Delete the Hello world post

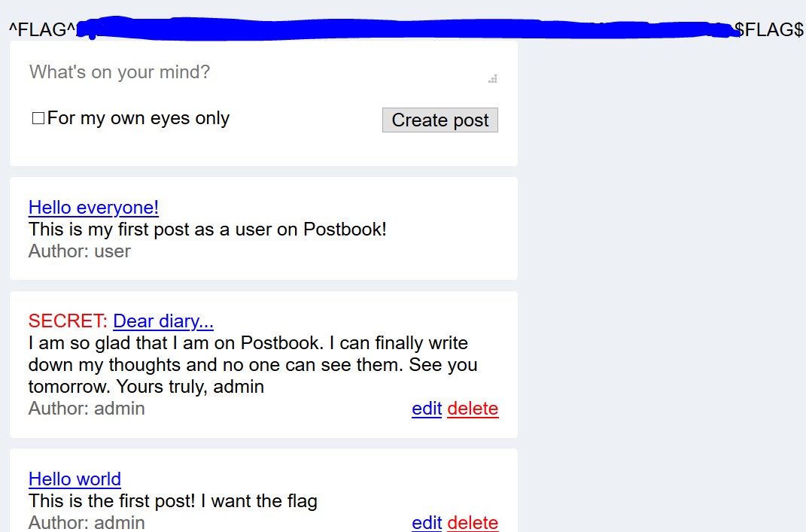click(x=473, y=523)
